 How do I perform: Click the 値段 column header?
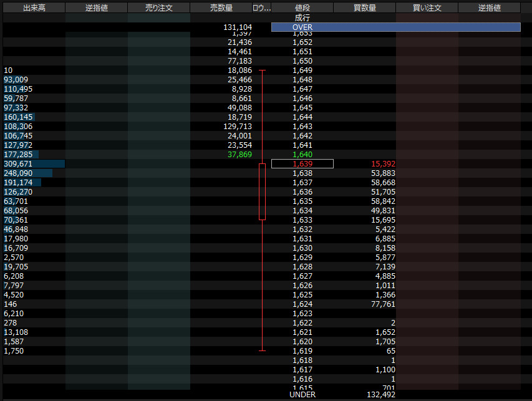click(302, 8)
